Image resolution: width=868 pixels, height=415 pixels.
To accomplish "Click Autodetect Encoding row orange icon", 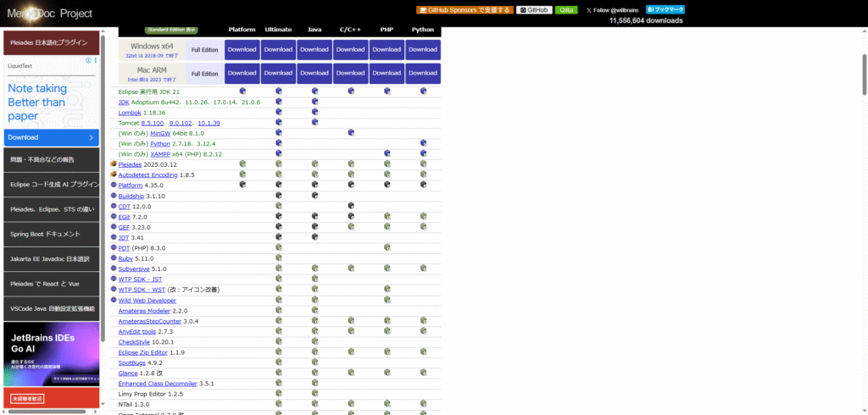I will pyautogui.click(x=114, y=174).
